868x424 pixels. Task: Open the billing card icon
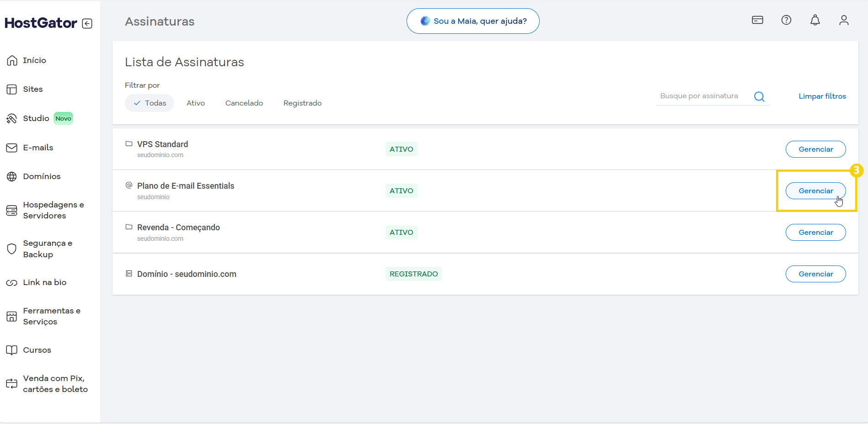coord(757,20)
